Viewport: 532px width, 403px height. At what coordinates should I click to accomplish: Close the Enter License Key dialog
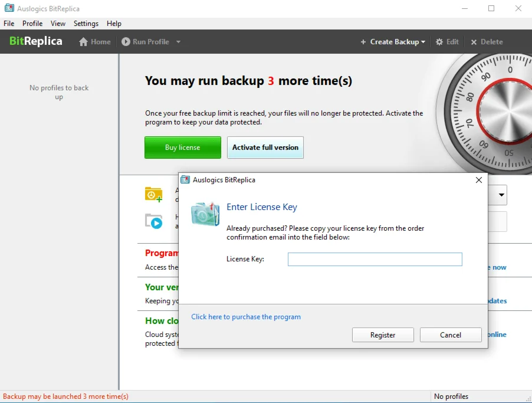[479, 180]
